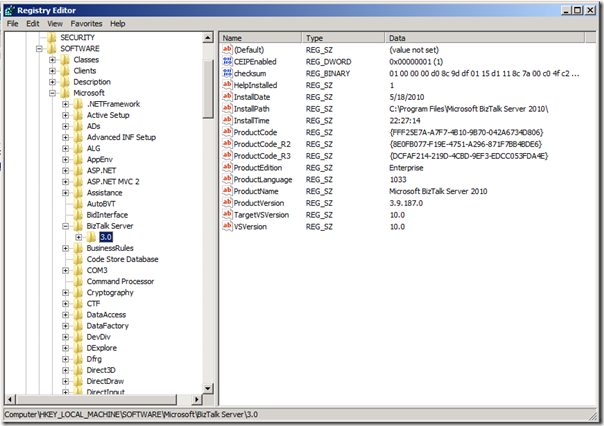Click the ProductVersion value icon

pos(227,203)
